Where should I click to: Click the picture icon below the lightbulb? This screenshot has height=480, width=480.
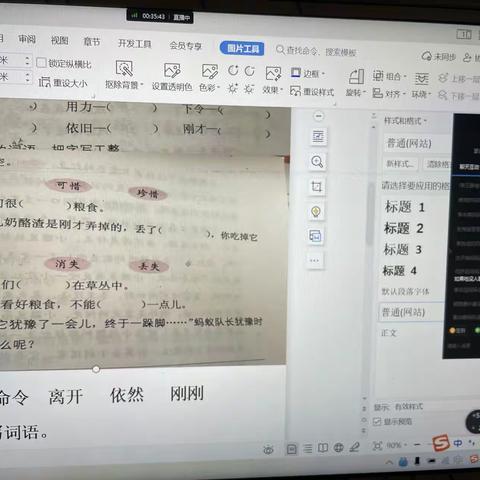point(315,236)
